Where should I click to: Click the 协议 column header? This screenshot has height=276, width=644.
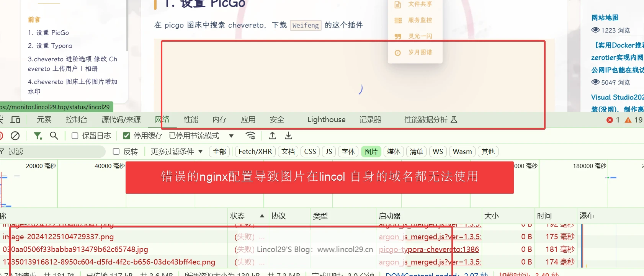[x=278, y=216]
